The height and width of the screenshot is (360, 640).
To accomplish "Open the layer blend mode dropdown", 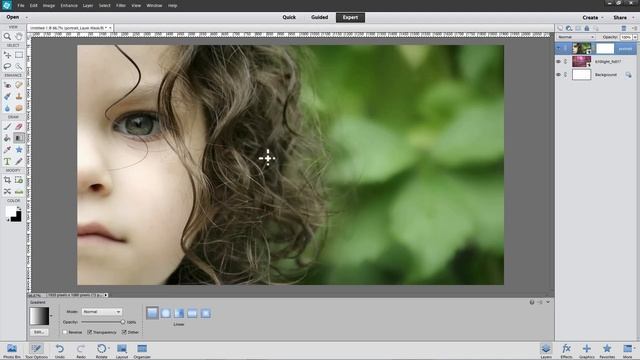I will tap(576, 37).
